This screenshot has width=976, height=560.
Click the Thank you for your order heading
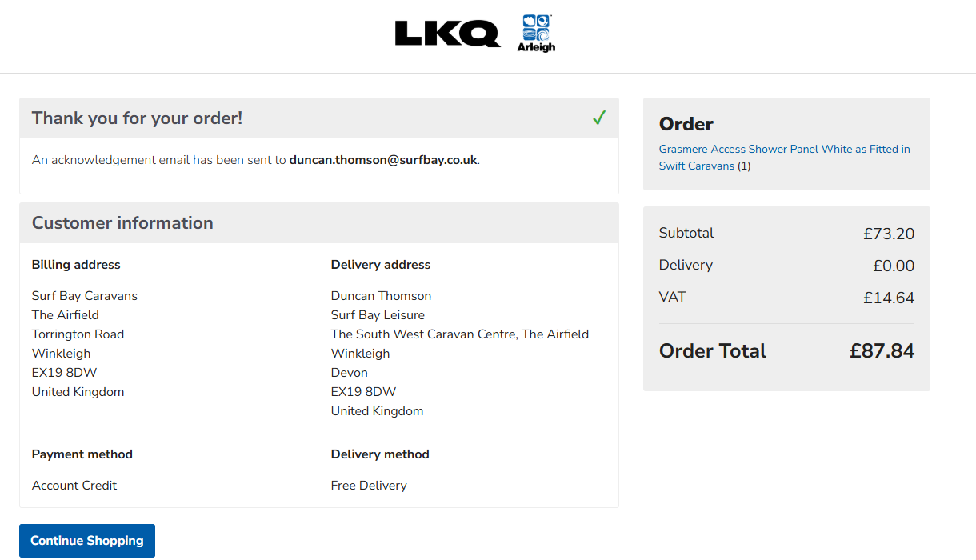pos(137,118)
